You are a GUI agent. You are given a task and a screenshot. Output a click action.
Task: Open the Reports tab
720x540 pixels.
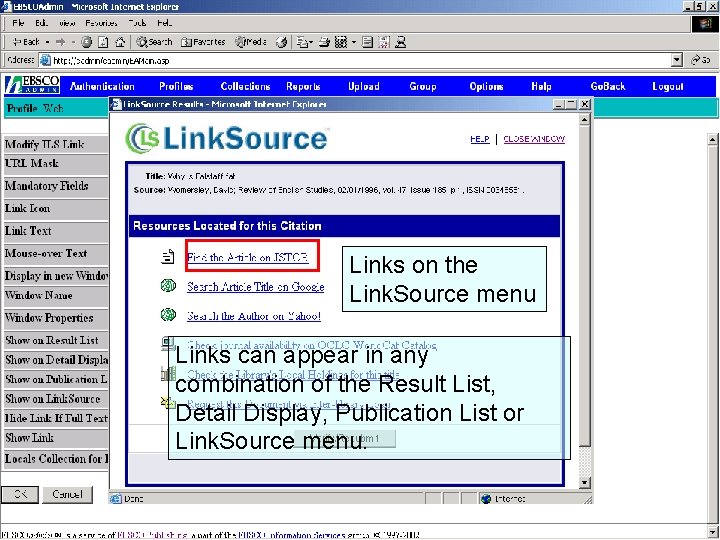[x=303, y=86]
